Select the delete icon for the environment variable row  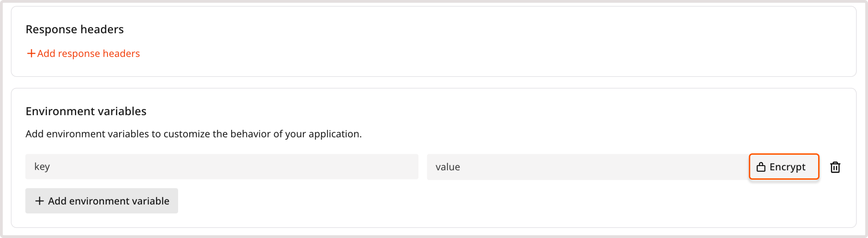835,166
